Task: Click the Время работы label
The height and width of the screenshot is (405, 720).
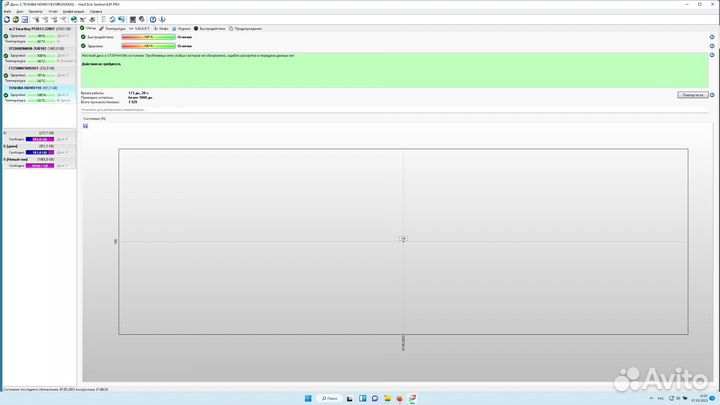Action: pyautogui.click(x=92, y=93)
